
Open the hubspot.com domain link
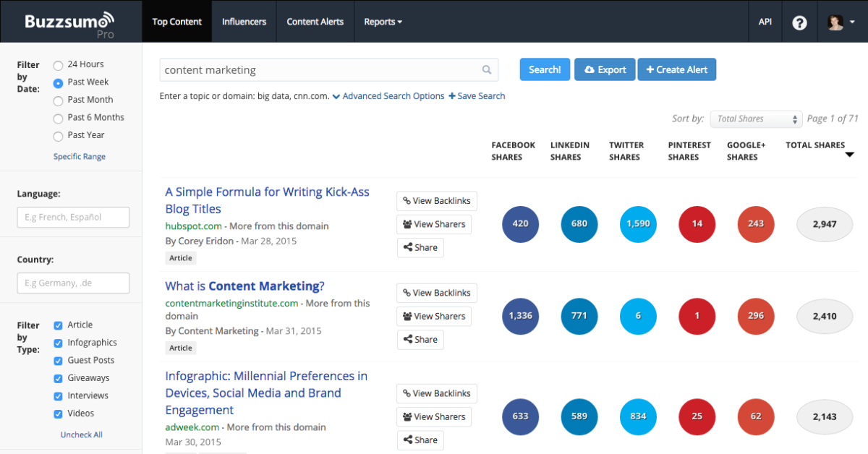tap(194, 226)
